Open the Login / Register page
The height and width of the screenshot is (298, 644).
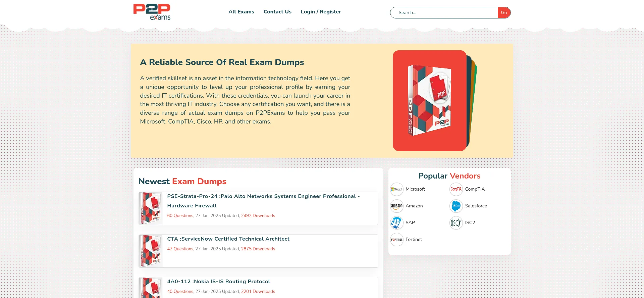click(321, 12)
